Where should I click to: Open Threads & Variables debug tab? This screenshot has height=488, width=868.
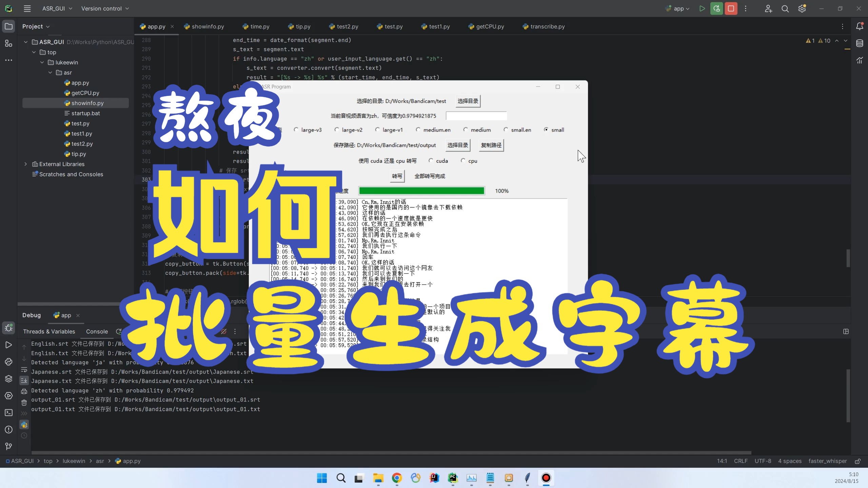[x=49, y=331]
